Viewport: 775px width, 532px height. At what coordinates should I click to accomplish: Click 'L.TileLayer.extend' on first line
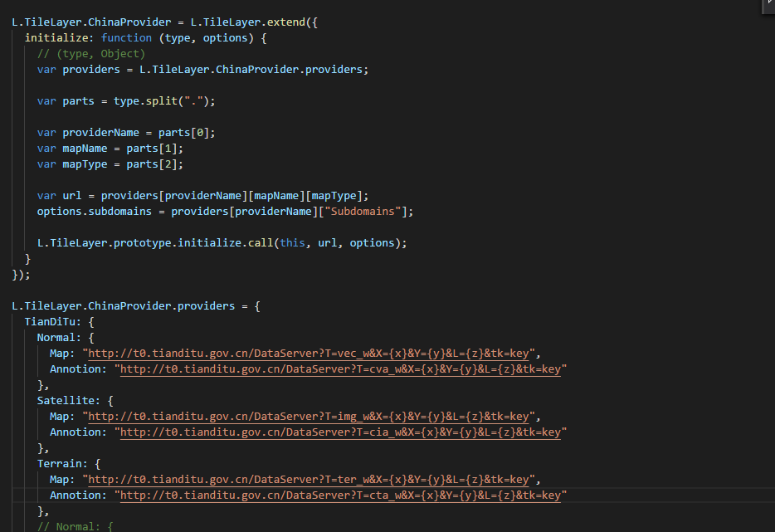(x=247, y=22)
